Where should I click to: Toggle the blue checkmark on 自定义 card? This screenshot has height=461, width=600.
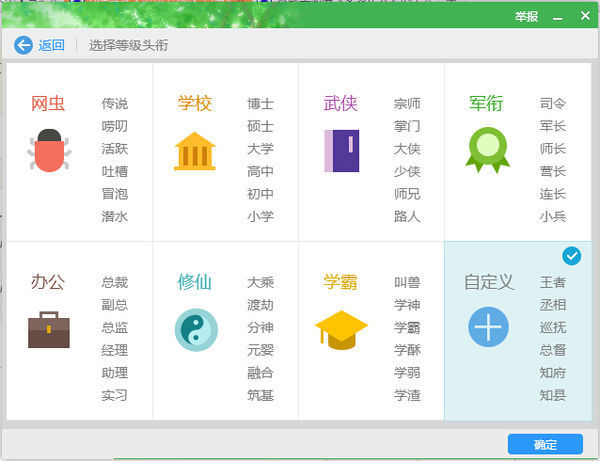tap(572, 256)
